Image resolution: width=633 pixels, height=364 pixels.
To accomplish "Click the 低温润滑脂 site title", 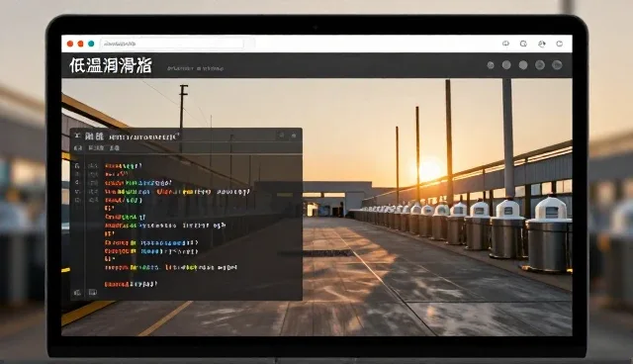I will [111, 65].
